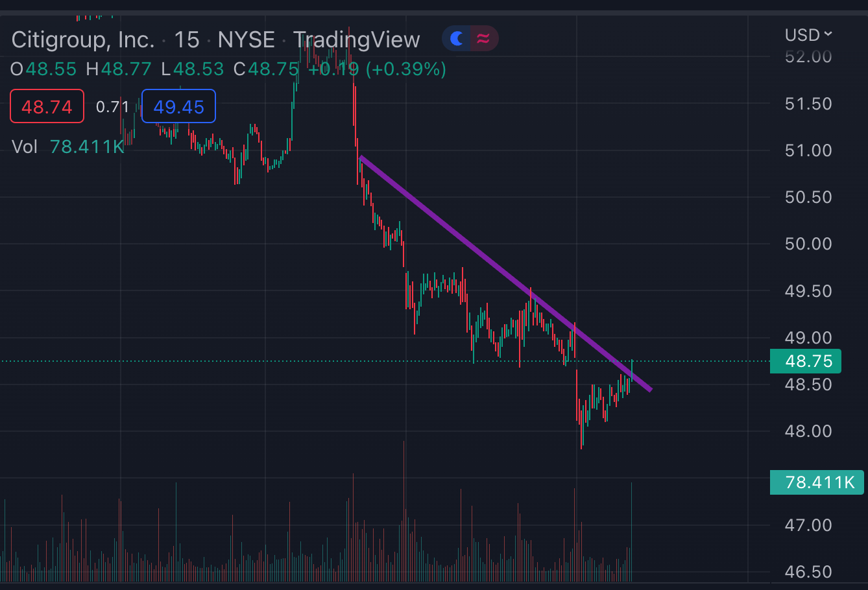Click the red 48.74 sell button

47,106
